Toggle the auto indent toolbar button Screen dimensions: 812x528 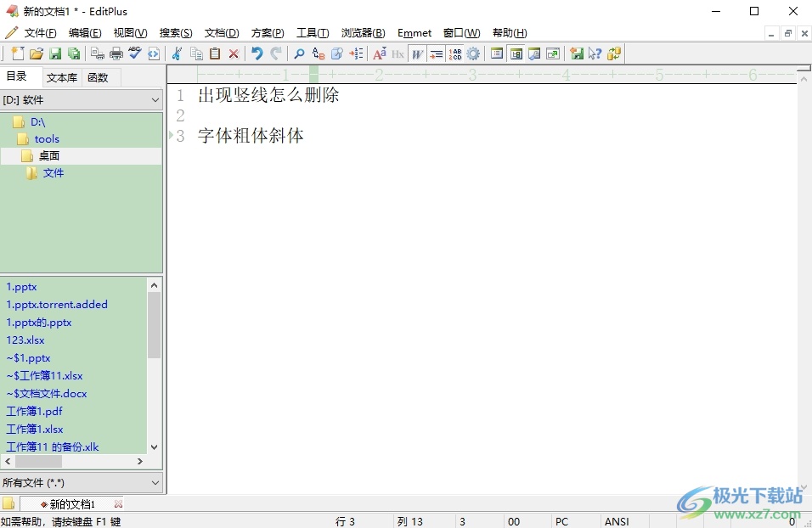tap(437, 53)
